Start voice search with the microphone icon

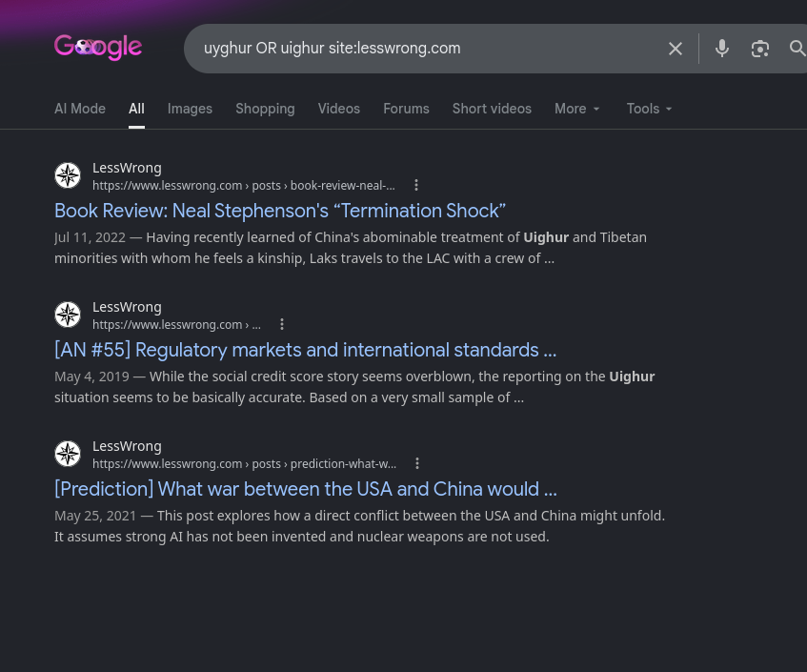[x=721, y=48]
